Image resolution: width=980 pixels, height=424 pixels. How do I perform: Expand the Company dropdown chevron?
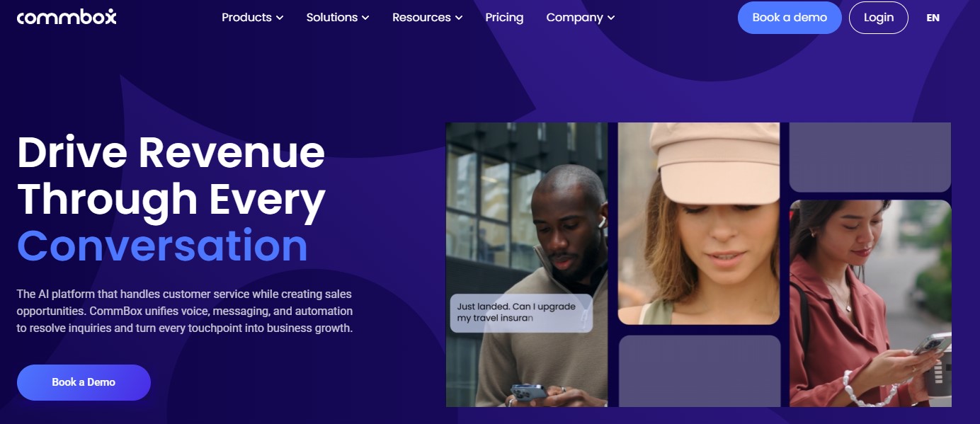(611, 18)
